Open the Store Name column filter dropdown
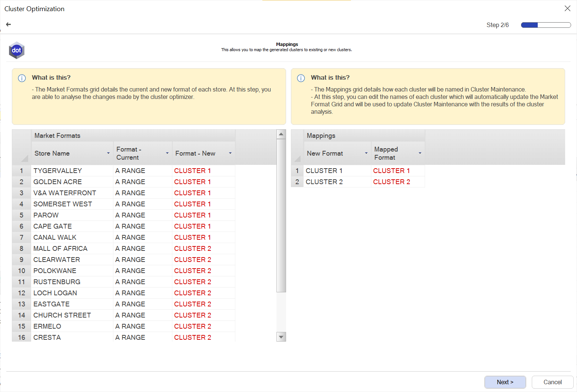The height and width of the screenshot is (392, 577). pyautogui.click(x=108, y=153)
